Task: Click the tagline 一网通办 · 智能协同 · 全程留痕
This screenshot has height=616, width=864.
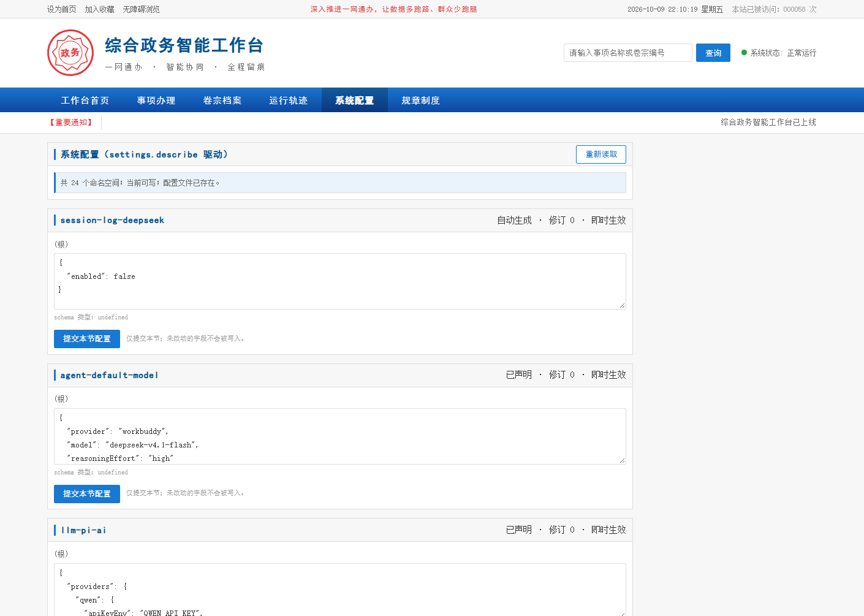Action: tap(185, 67)
